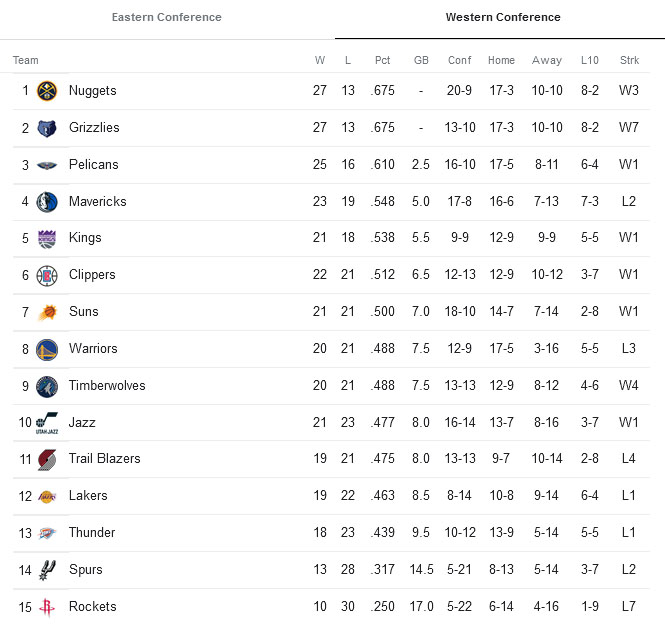This screenshot has width=665, height=626.
Task: Select the Western Conference tab
Action: [x=503, y=17]
